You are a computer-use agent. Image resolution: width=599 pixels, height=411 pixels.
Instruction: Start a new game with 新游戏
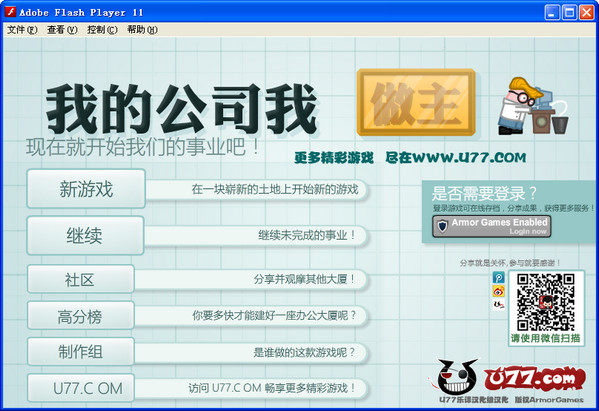86,189
